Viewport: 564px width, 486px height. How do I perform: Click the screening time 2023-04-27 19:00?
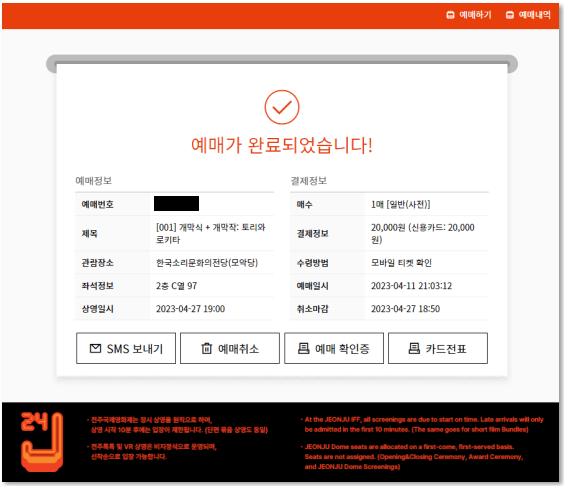(190, 309)
